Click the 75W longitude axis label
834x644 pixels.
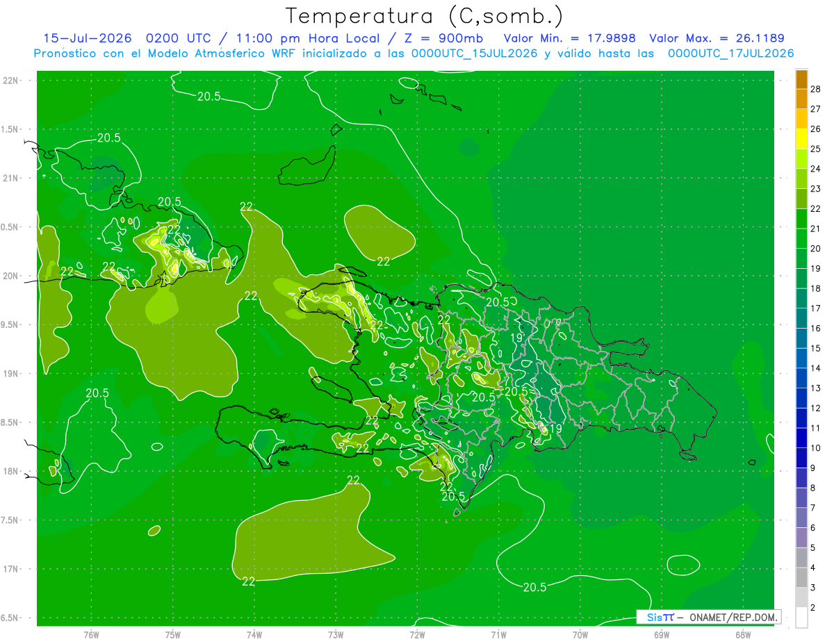pyautogui.click(x=173, y=634)
